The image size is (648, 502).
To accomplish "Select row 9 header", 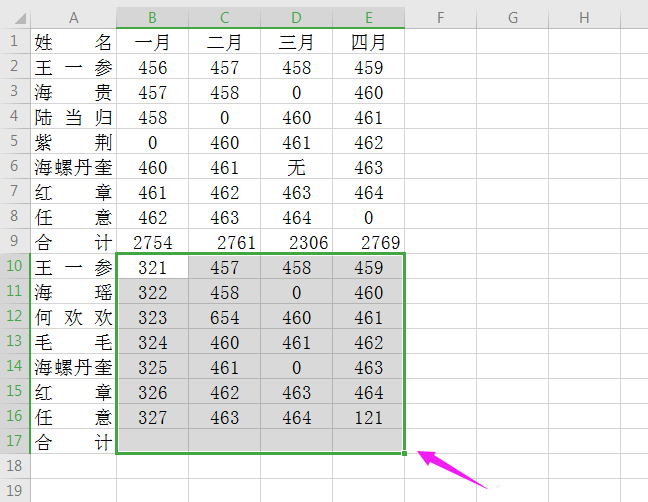I will [x=15, y=241].
